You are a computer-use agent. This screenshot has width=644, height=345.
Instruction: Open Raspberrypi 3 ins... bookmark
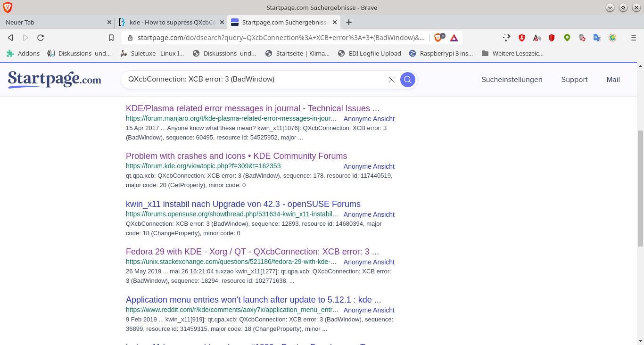coord(441,53)
